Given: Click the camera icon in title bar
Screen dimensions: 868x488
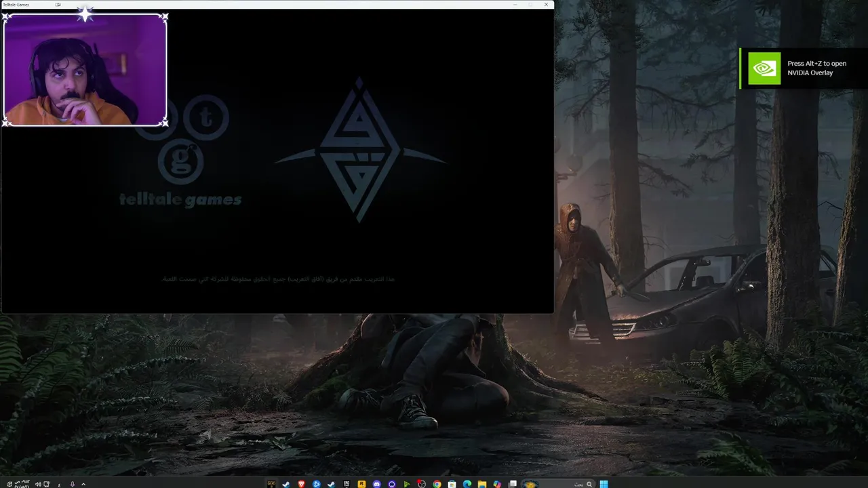Looking at the screenshot, I should pyautogui.click(x=58, y=5).
